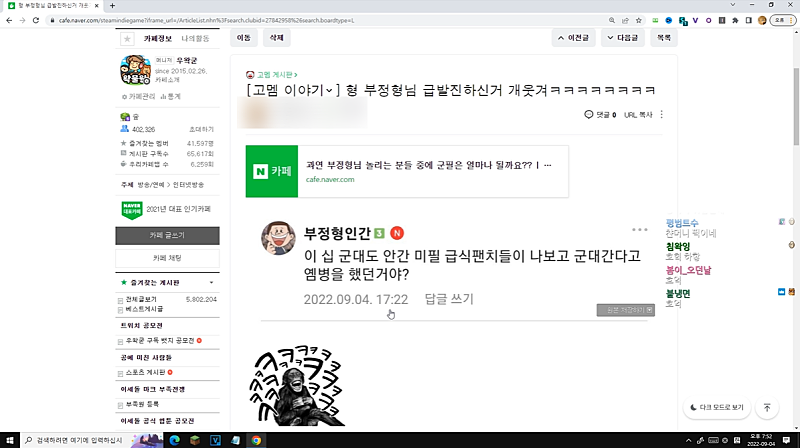Expand the 즐겨찾는 게시판 section arrow

pyautogui.click(x=211, y=283)
